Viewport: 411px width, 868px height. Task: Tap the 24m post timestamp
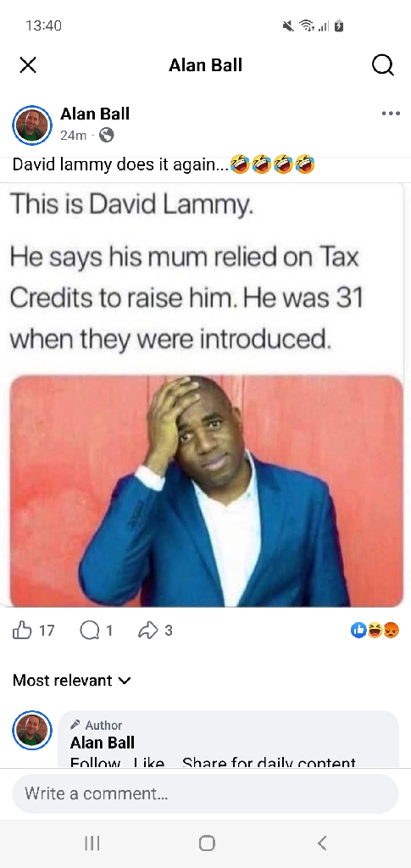point(73,135)
